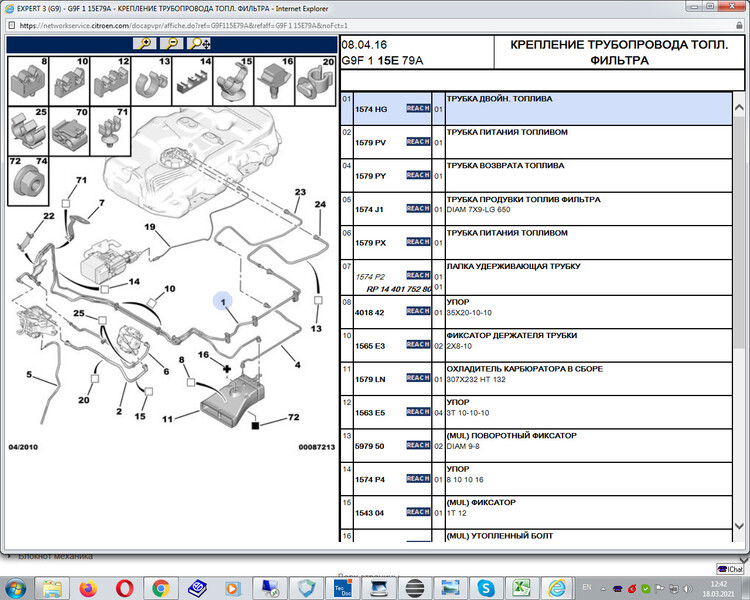Screen dimensions: 750x600
Task: Select part row 1574 J1
Action: click(540, 204)
